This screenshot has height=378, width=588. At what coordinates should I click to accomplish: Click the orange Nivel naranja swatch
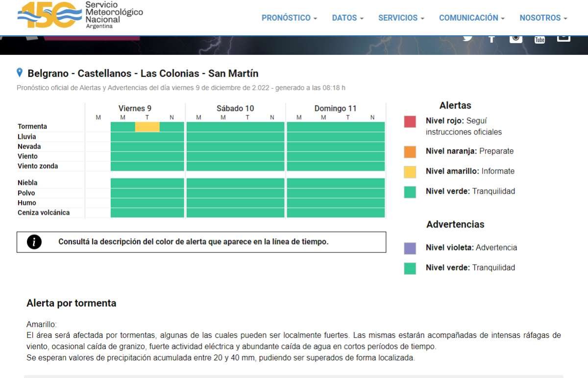click(410, 151)
